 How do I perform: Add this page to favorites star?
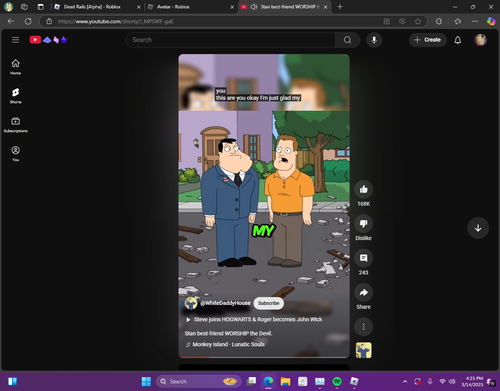point(418,21)
